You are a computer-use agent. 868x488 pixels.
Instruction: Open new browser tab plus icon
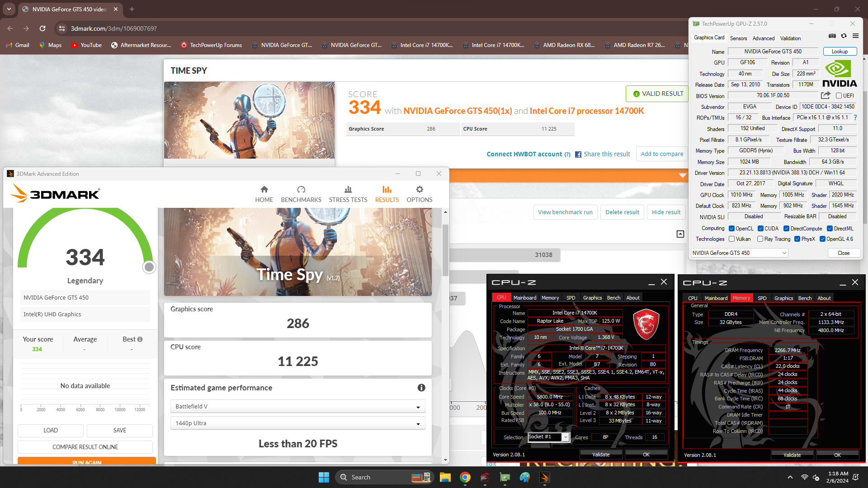[132, 9]
